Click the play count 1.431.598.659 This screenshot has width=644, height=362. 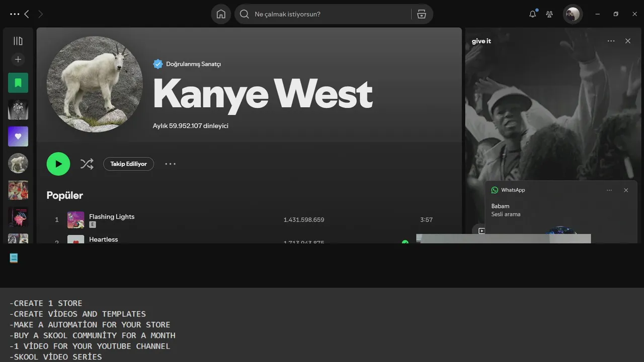coord(304,220)
